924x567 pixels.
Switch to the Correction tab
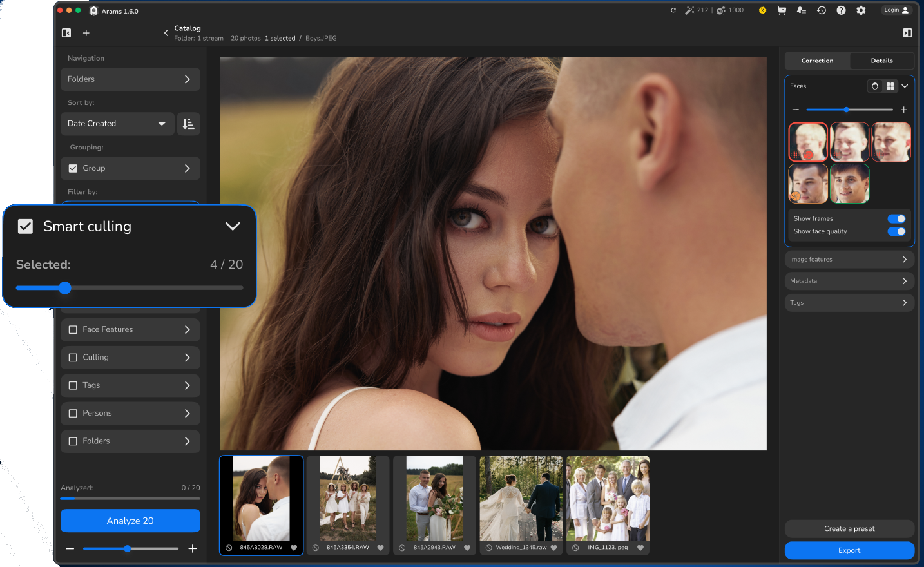click(x=817, y=60)
